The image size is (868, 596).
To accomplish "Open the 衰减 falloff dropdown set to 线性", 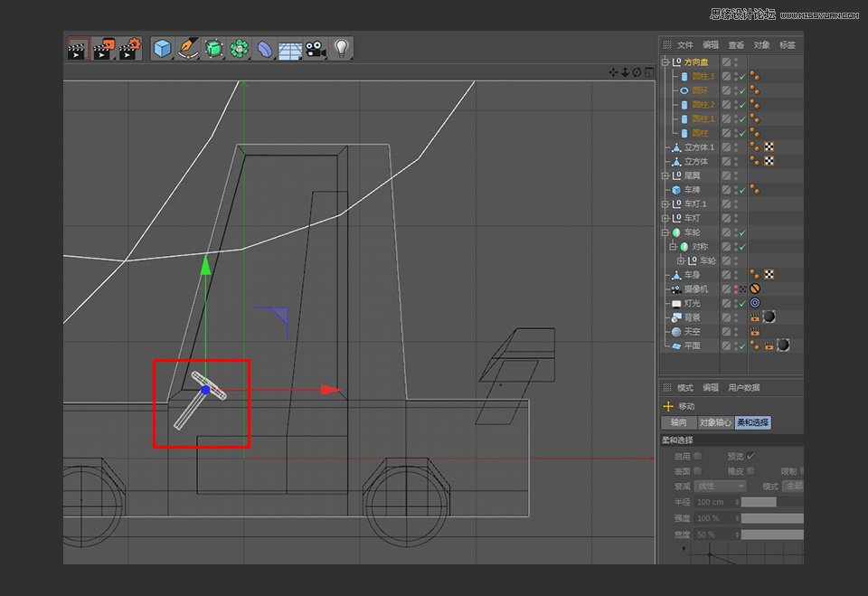I will (719, 486).
